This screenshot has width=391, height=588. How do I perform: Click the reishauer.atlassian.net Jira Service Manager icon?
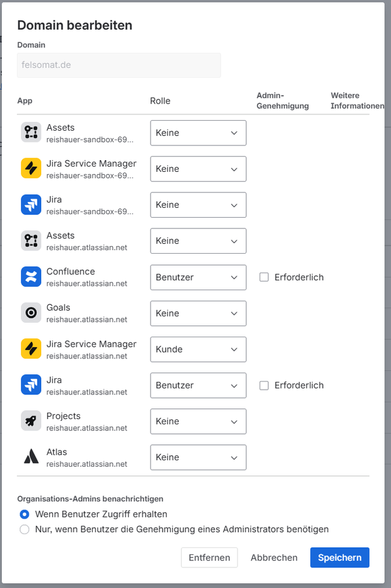pyautogui.click(x=31, y=349)
